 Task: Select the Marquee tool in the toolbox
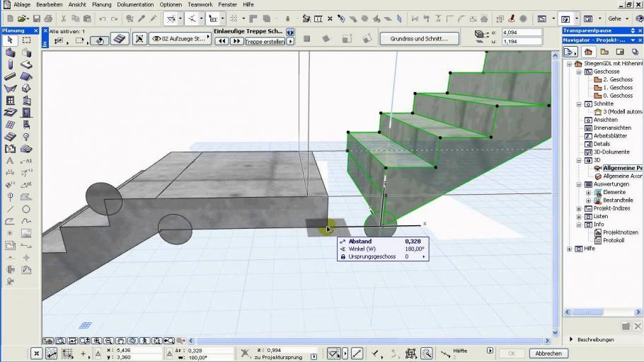tap(26, 40)
